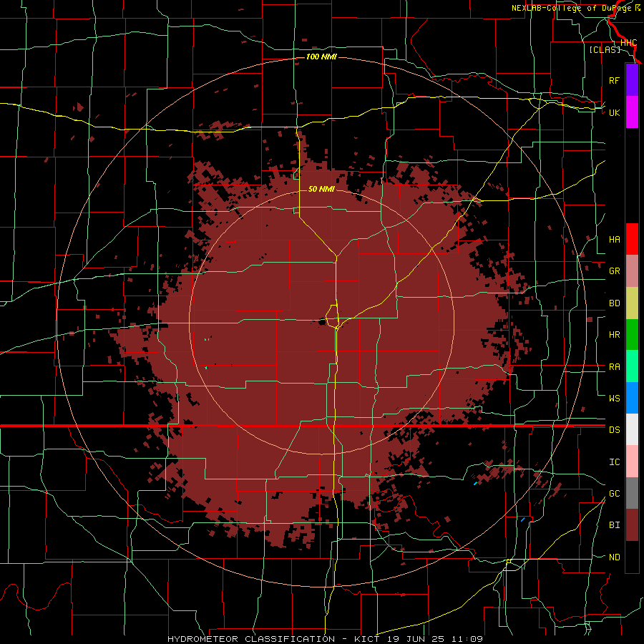Click the HHC product code label
644x644 pixels.
[628, 42]
